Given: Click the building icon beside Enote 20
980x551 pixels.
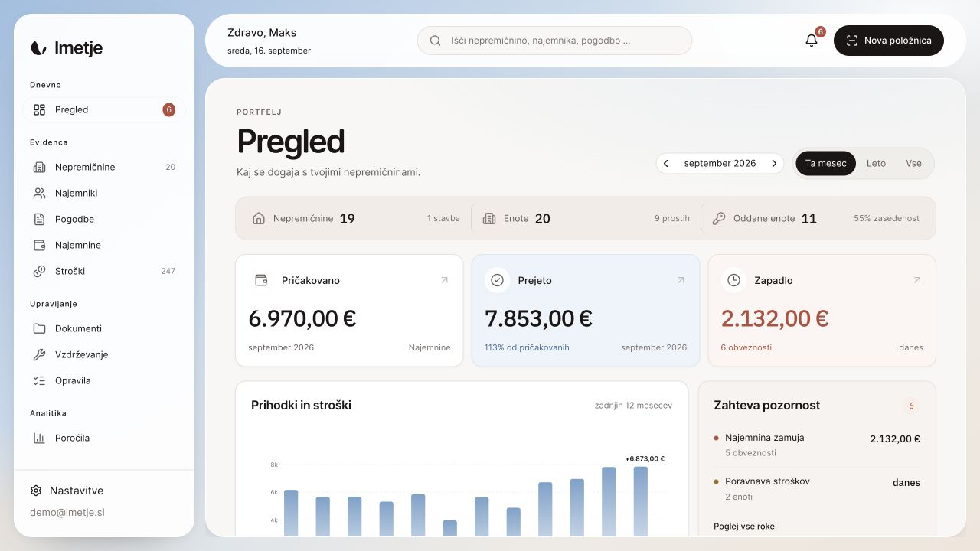Looking at the screenshot, I should pos(489,218).
